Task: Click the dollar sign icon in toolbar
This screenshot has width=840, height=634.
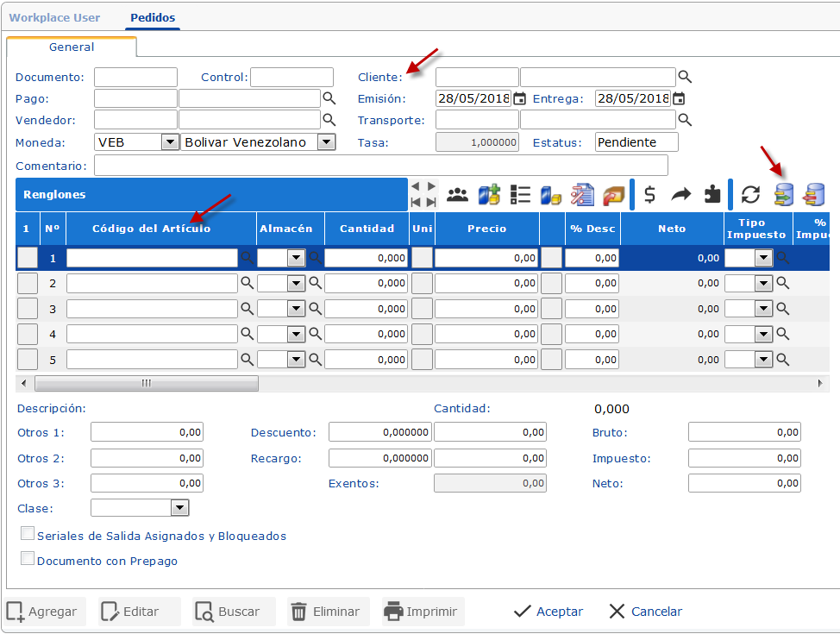Action: tap(650, 195)
